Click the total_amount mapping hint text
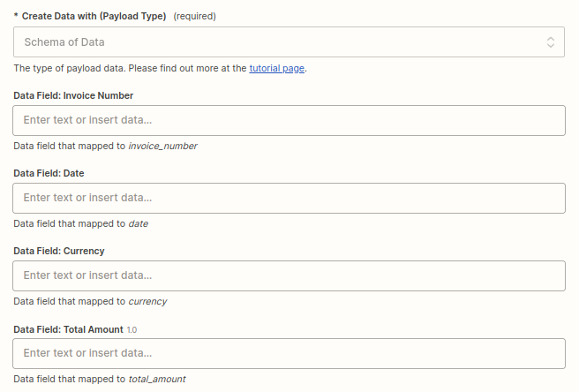 [x=156, y=379]
